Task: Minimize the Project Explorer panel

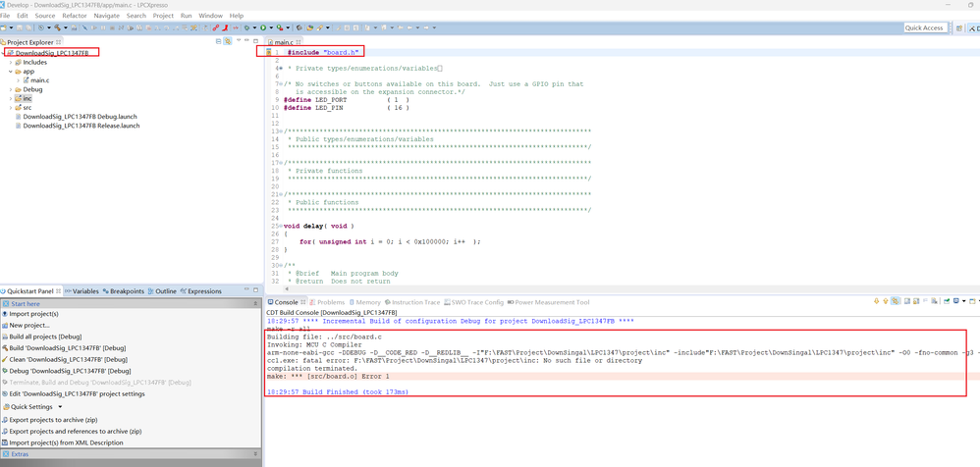Action: (x=247, y=40)
